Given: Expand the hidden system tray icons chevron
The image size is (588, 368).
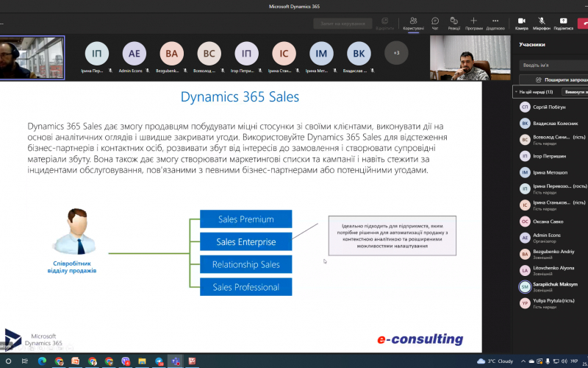Looking at the screenshot, I should tap(523, 361).
